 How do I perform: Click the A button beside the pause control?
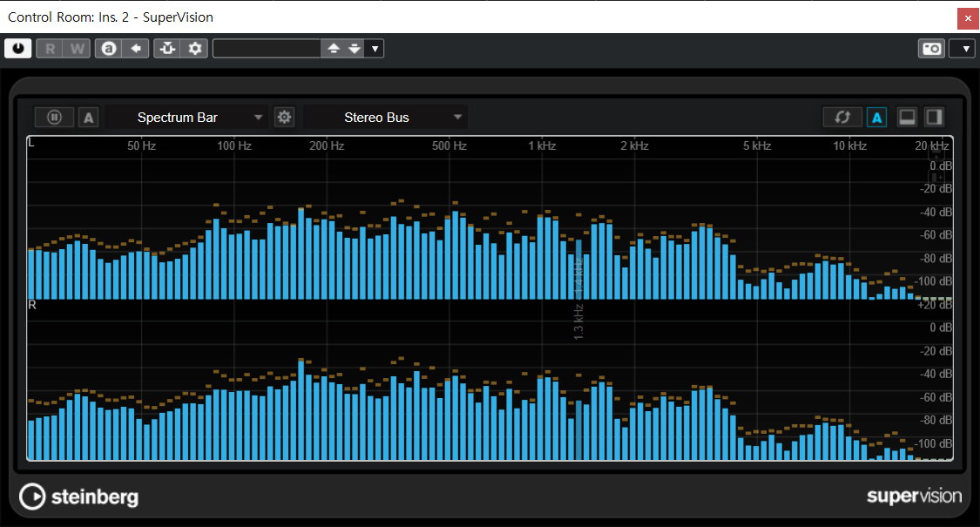pyautogui.click(x=88, y=117)
